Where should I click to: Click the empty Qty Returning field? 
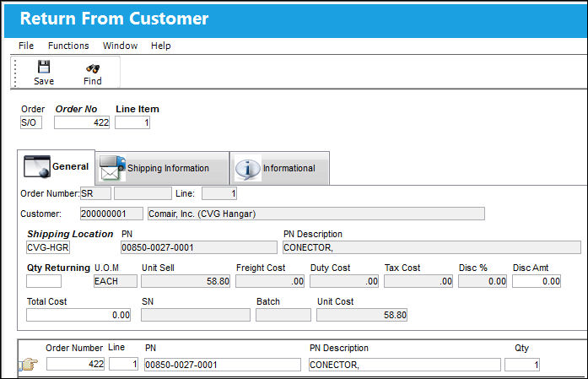click(44, 281)
